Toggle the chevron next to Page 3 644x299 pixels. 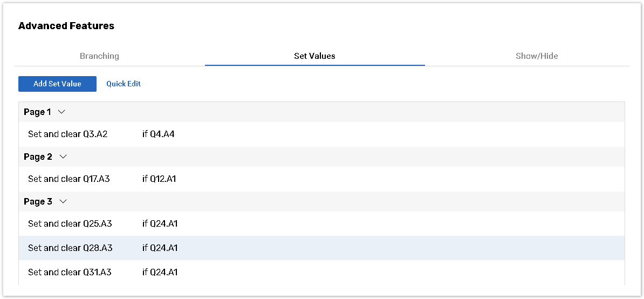(63, 202)
